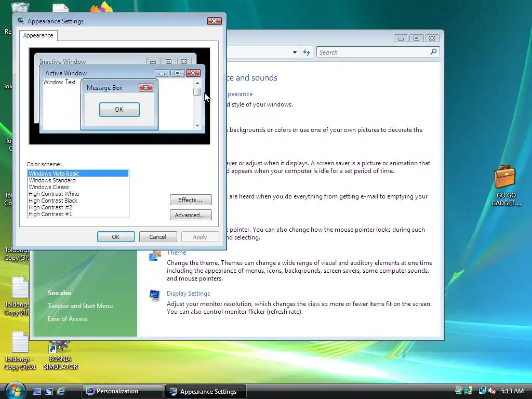Click preview scrollbar down arrow
532x399 pixels.
tap(197, 126)
